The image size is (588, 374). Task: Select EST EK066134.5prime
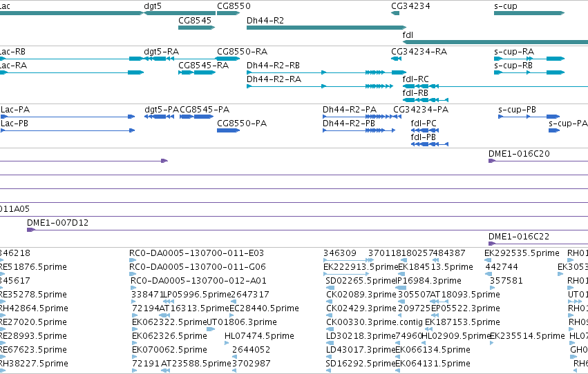[x=433, y=351]
